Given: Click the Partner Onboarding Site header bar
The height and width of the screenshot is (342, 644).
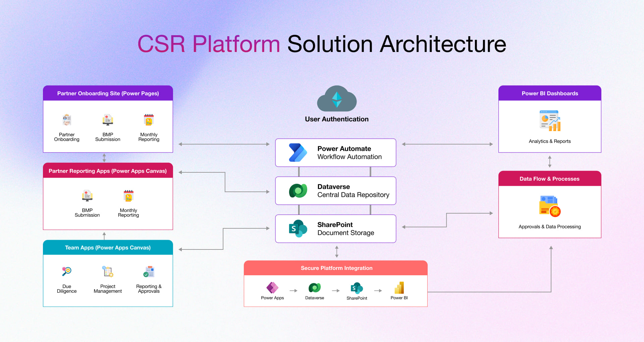Looking at the screenshot, I should pos(108,93).
